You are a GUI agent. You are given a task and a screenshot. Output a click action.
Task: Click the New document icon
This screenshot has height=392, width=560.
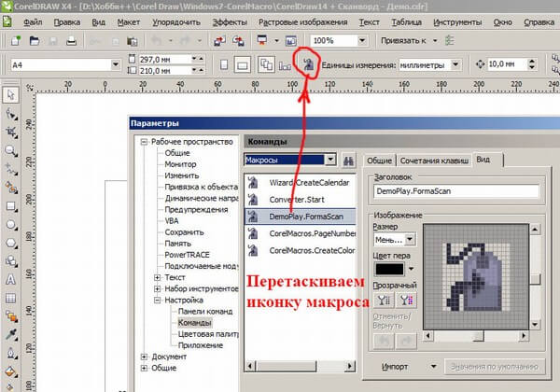tap(15, 41)
